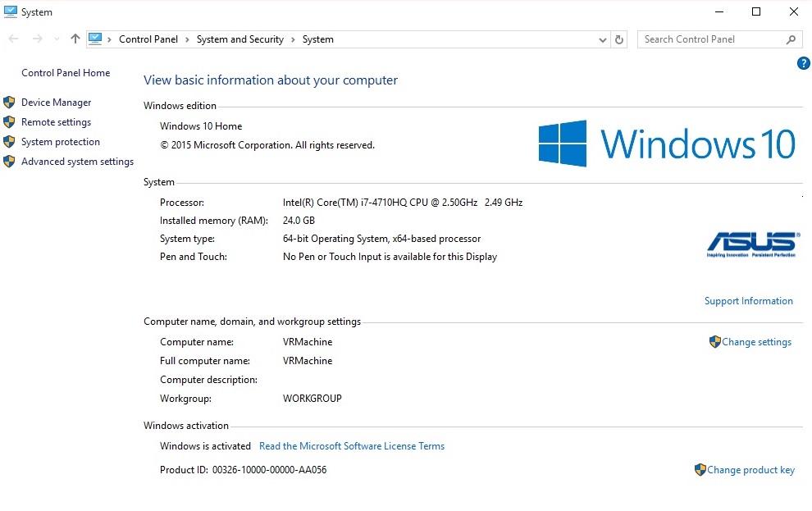Open Control Panel breadcrumb
The width and height of the screenshot is (812, 511).
[x=148, y=39]
